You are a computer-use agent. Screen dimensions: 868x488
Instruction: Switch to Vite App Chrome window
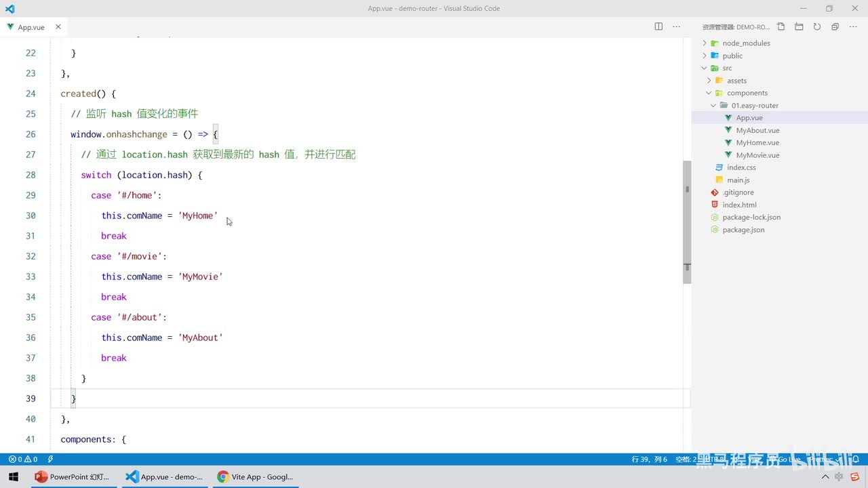[x=255, y=476]
